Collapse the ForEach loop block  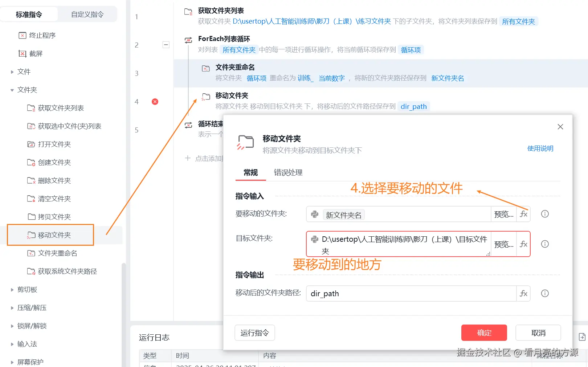click(x=166, y=45)
